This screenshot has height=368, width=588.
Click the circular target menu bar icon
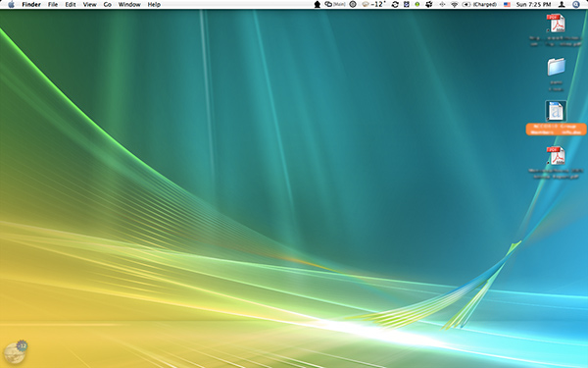coord(353,5)
